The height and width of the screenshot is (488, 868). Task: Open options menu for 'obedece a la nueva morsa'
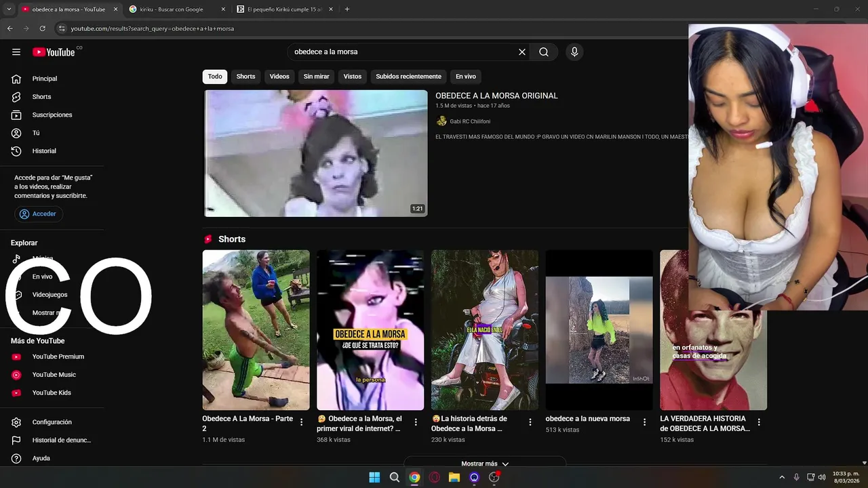coord(645,422)
